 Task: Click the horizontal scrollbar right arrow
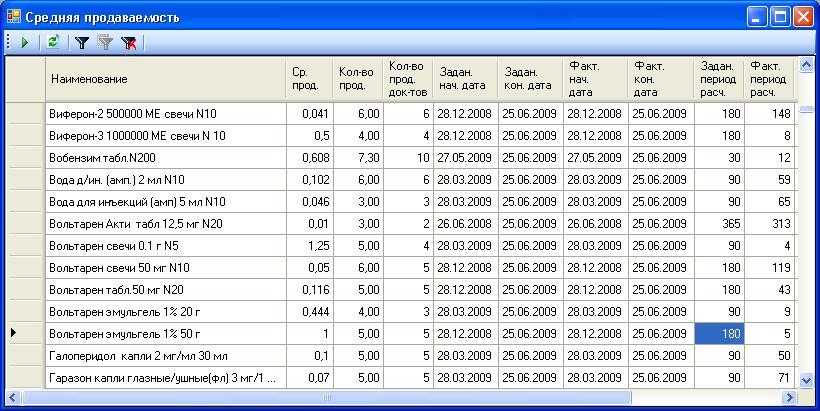tap(790, 398)
